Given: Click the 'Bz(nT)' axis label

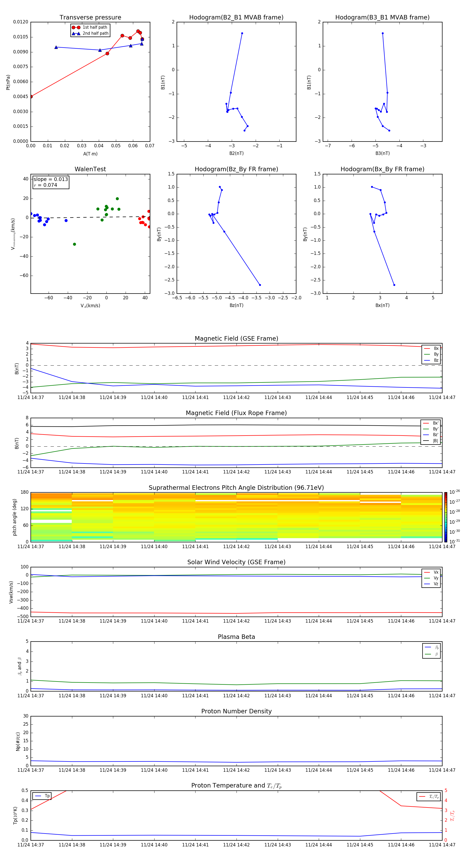Looking at the screenshot, I should (x=236, y=305).
